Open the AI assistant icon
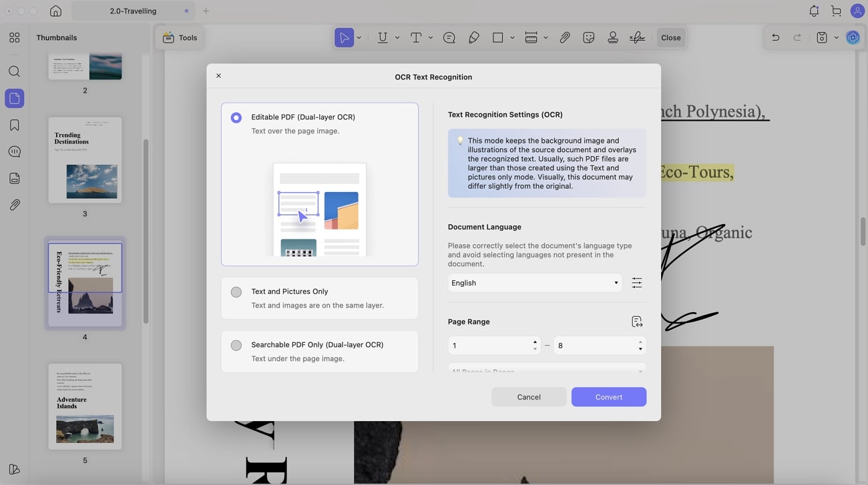Viewport: 868px width, 485px height. tap(853, 38)
